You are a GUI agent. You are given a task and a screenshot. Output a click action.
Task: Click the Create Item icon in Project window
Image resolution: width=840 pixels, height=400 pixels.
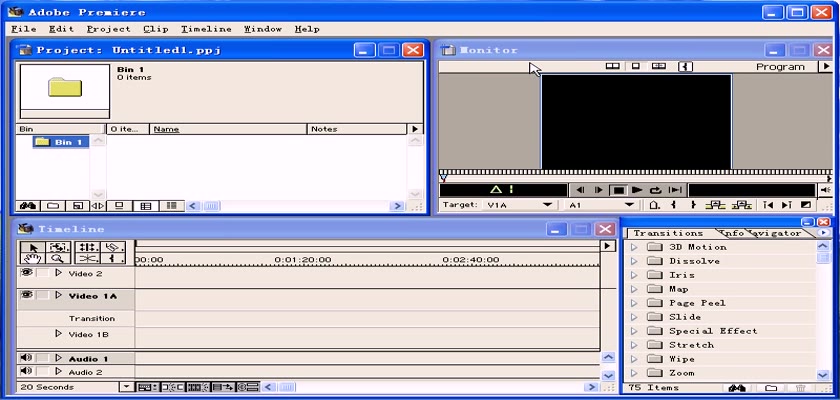pyautogui.click(x=77, y=206)
